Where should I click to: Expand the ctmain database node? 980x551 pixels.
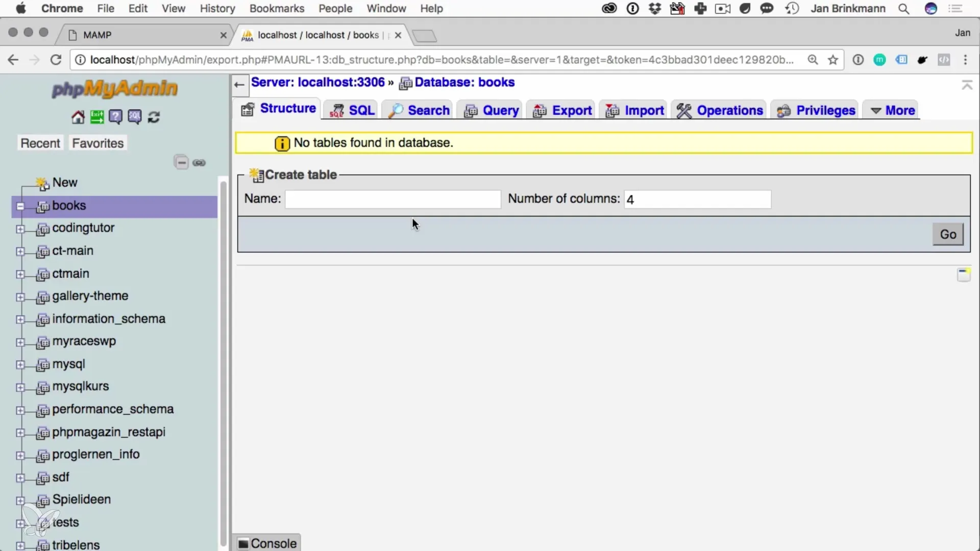[x=20, y=274]
